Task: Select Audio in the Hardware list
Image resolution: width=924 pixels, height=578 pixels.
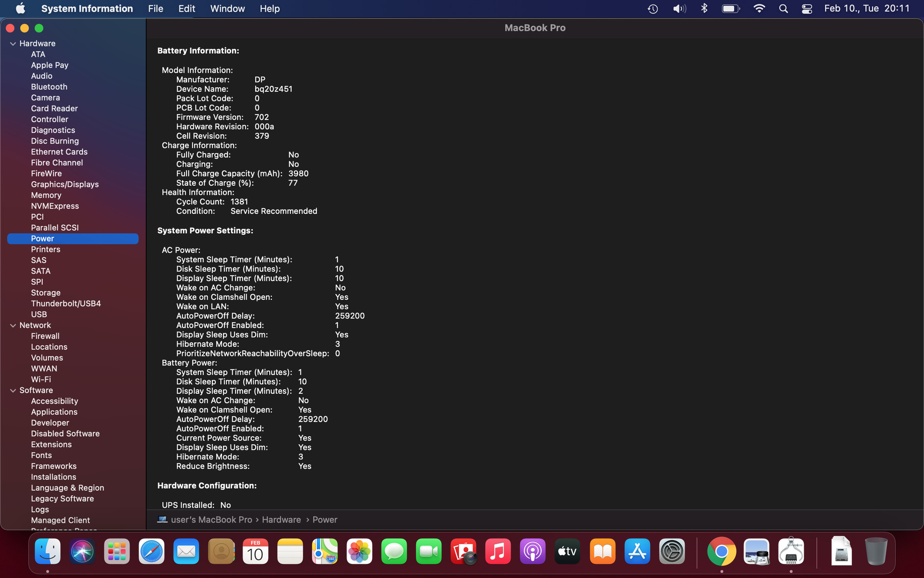Action: point(41,76)
